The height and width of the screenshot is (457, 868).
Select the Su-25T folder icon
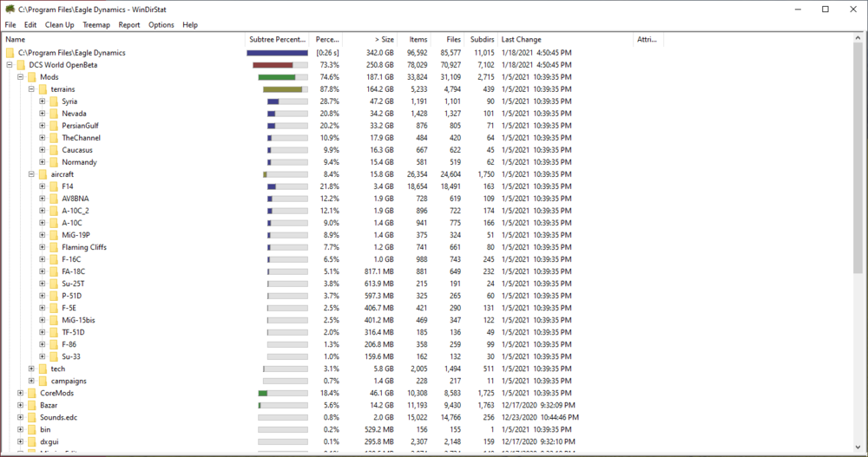point(54,284)
